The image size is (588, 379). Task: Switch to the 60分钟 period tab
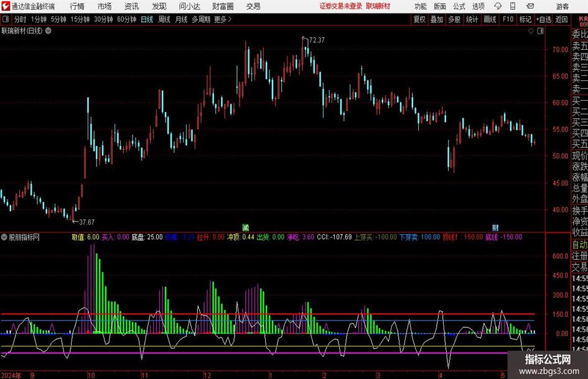click(x=126, y=19)
